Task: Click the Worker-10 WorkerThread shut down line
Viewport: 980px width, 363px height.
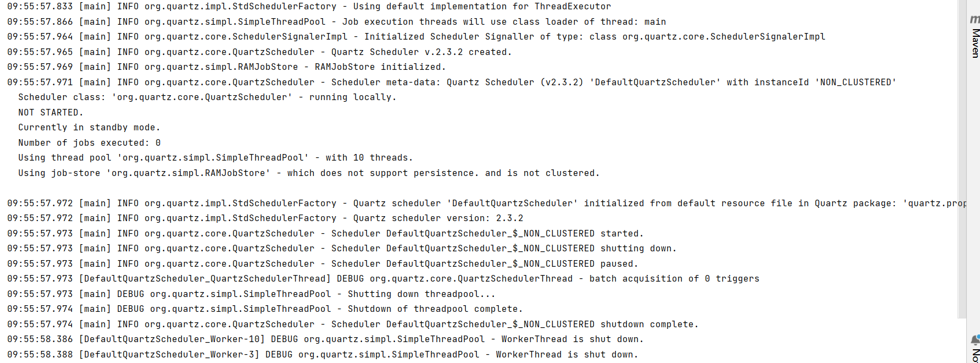Action: click(x=325, y=339)
